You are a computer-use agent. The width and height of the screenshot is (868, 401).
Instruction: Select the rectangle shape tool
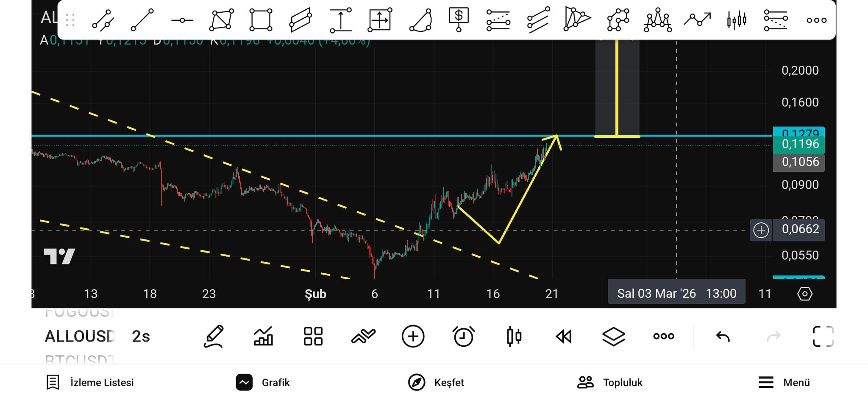261,20
